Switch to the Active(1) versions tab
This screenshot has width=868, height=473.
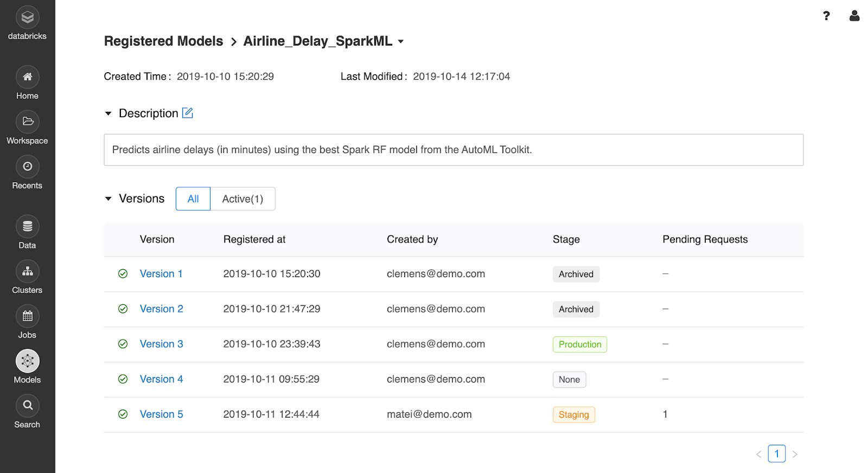pos(242,199)
